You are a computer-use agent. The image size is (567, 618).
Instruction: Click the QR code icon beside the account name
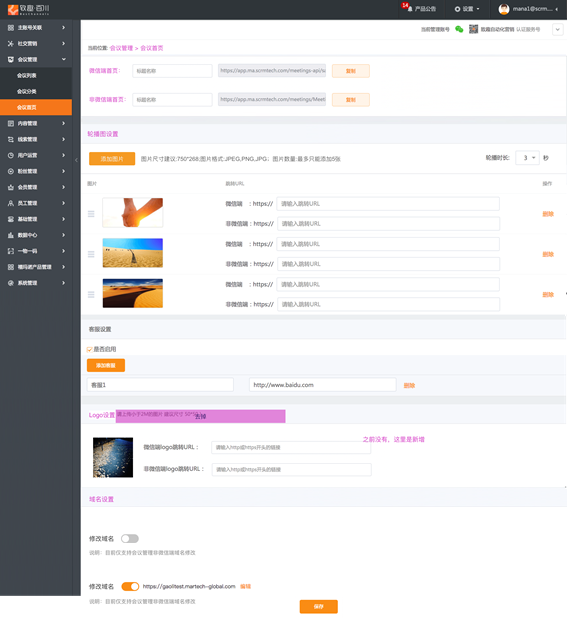(x=473, y=29)
